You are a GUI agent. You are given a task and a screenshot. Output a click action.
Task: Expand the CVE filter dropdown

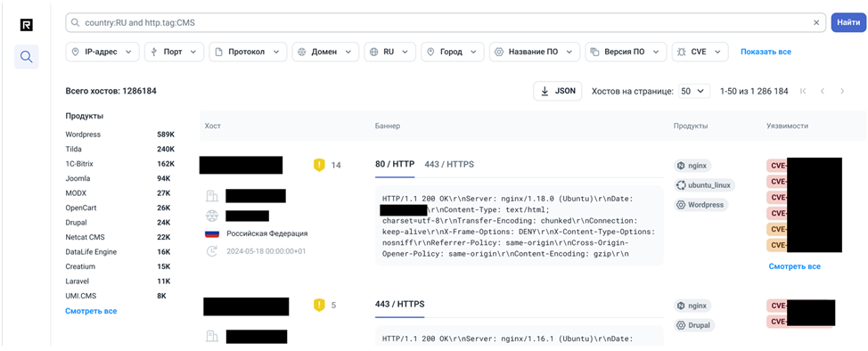700,52
